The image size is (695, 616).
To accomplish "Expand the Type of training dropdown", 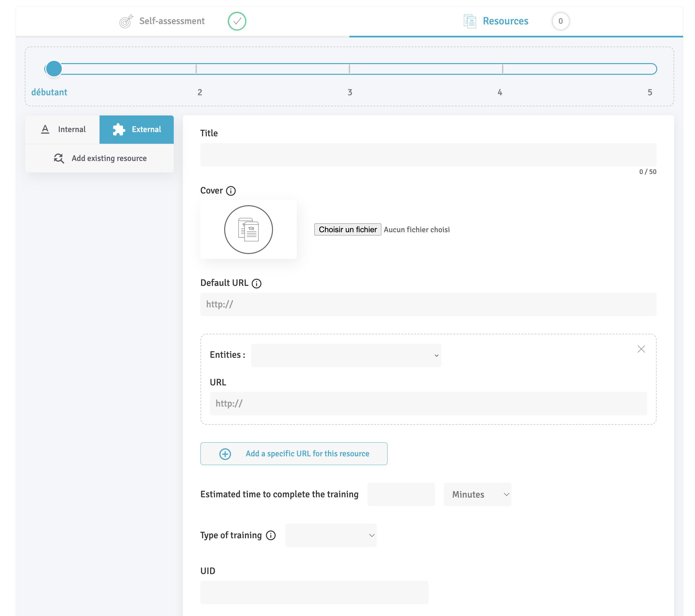I will click(331, 535).
